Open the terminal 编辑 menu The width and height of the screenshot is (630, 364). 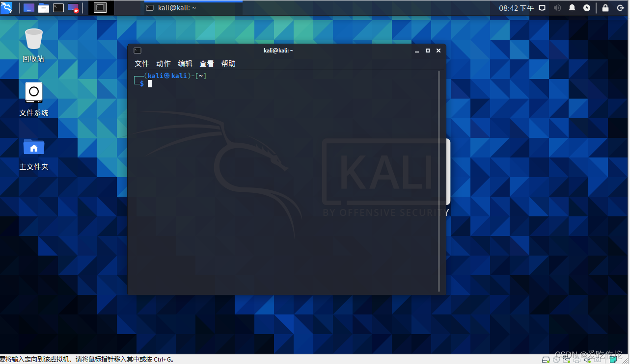[x=185, y=64]
